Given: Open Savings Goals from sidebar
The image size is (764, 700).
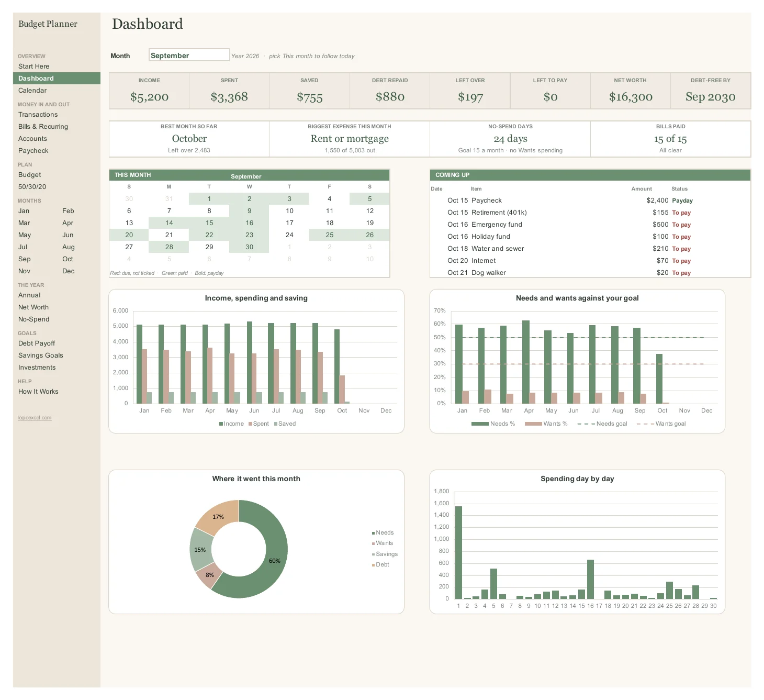Looking at the screenshot, I should [40, 355].
